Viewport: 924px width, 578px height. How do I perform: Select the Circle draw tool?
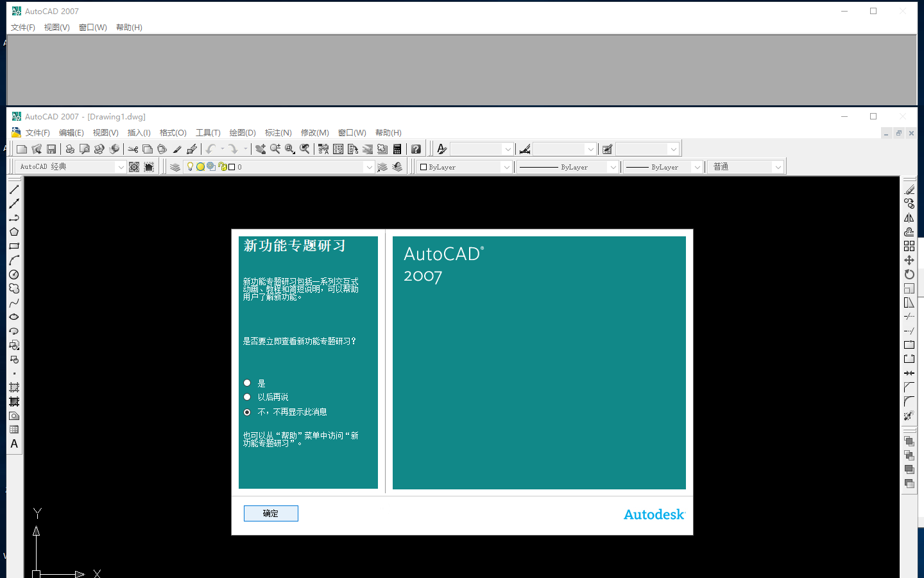click(14, 274)
